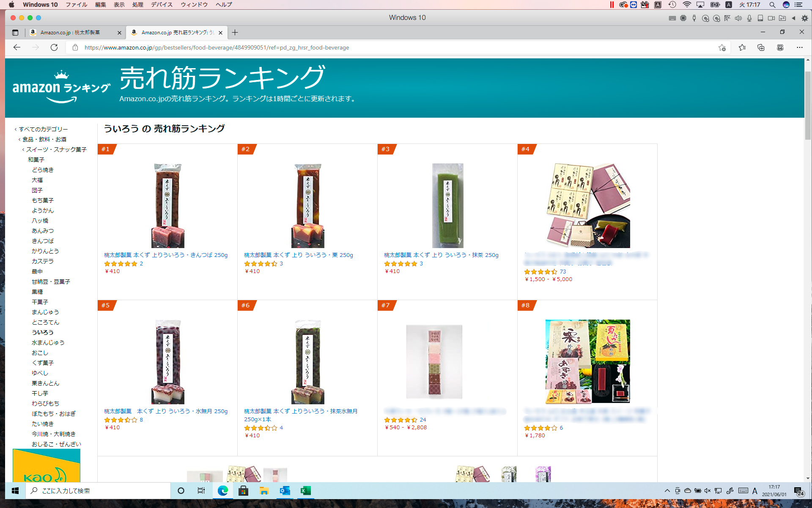The width and height of the screenshot is (812, 508).
Task: Select まんじゅう category
Action: click(x=45, y=312)
